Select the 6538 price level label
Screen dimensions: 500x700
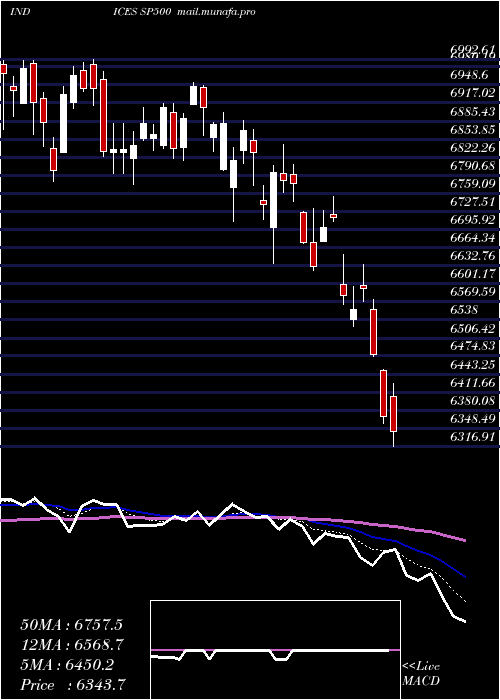(x=464, y=310)
